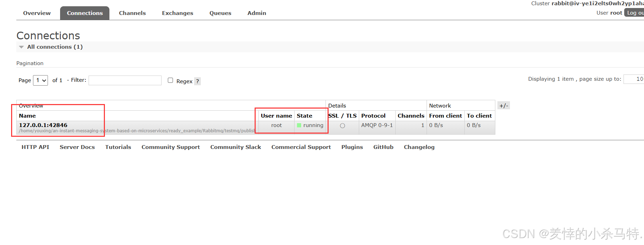Sort the table by User name
Image resolution: width=644 pixels, height=245 pixels.
[x=276, y=116]
